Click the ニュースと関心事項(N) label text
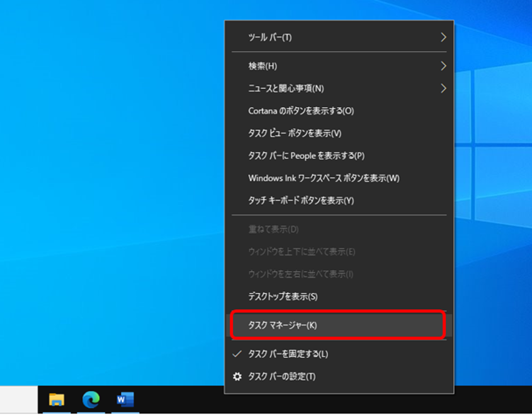Viewport: 532px width, 416px height. click(x=286, y=88)
